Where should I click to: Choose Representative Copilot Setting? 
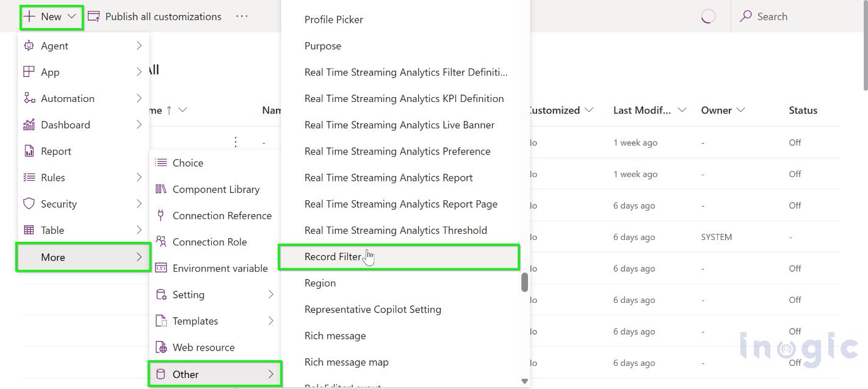click(372, 309)
